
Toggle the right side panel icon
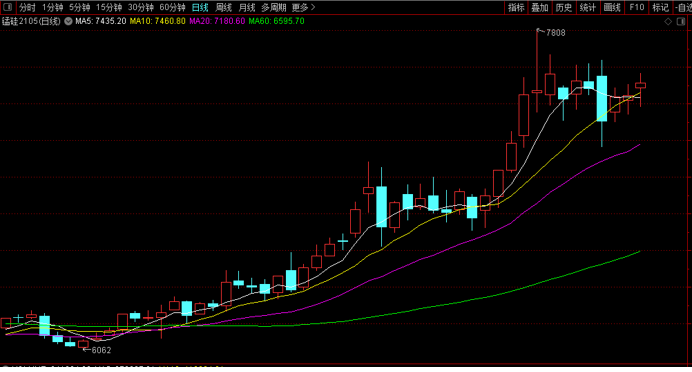click(681, 22)
